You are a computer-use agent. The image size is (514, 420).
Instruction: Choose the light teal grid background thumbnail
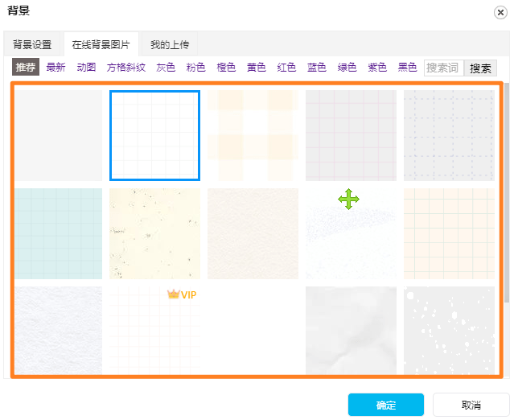[59, 233]
